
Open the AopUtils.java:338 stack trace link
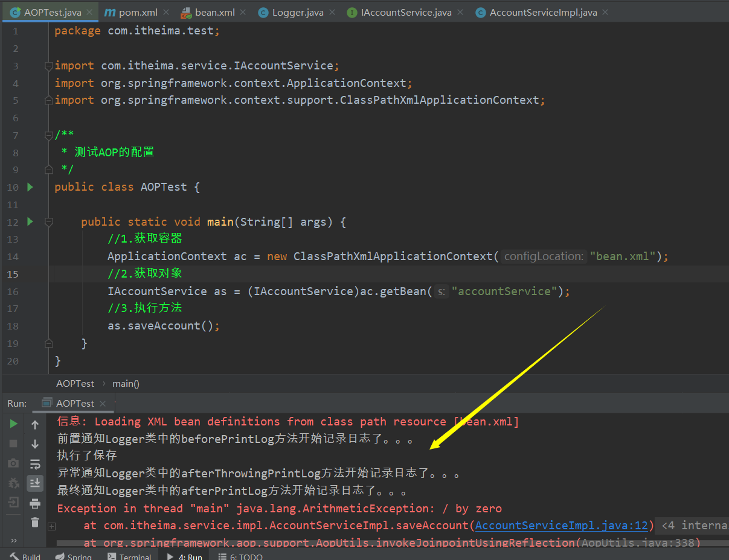637,542
